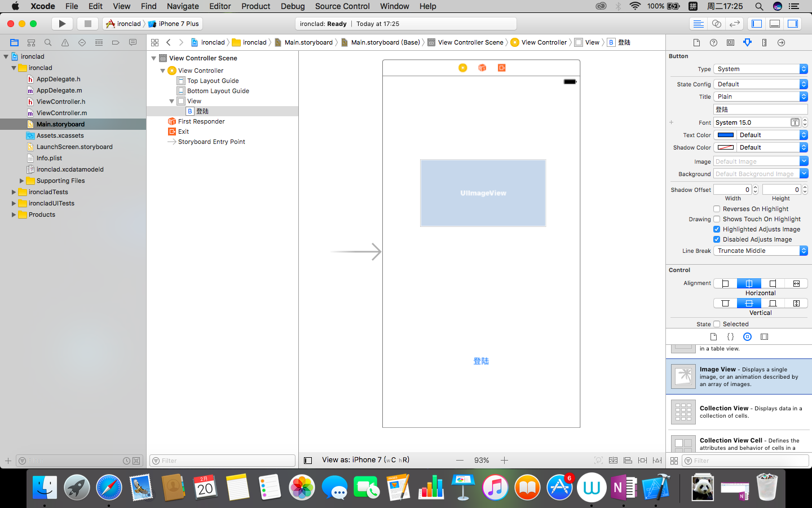Open the Line Break dropdown

(761, 251)
